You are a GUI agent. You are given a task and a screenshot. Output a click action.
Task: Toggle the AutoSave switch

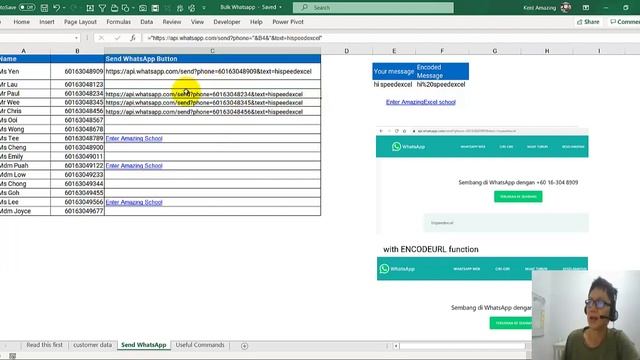point(27,7)
